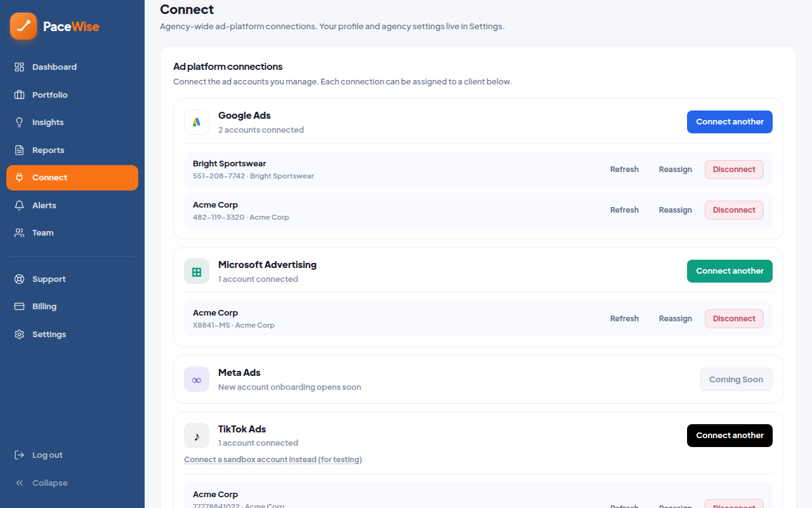Screen dimensions: 812x508
Task: Click the Support lifebuoy icon
Action: click(20, 279)
